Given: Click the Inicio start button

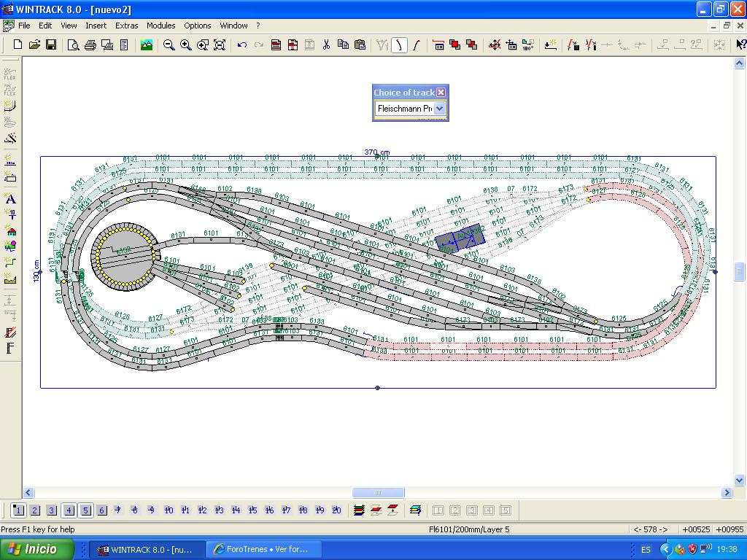Looking at the screenshot, I should click(36, 549).
